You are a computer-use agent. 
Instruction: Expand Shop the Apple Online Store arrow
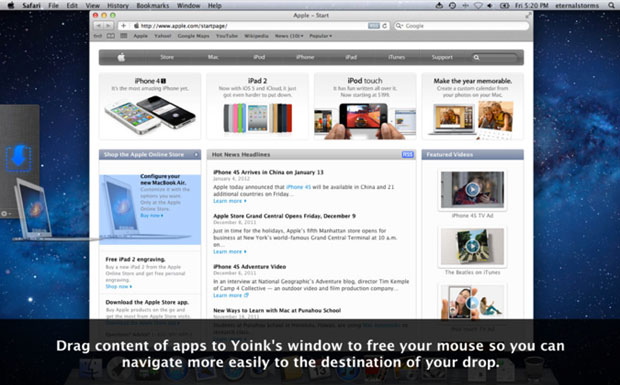coord(196,155)
